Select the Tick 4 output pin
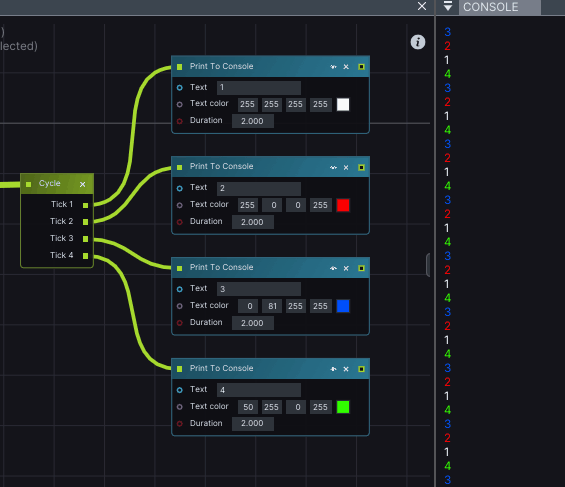 coord(85,256)
